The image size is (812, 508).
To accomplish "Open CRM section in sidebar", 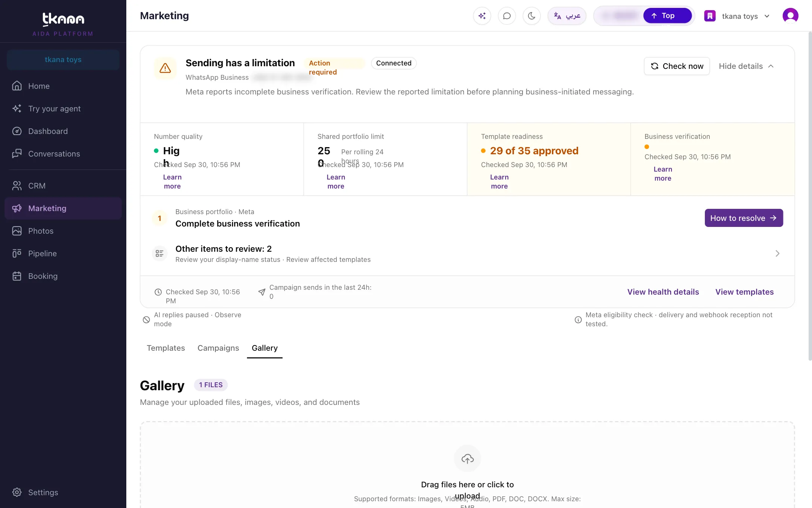I will tap(63, 186).
